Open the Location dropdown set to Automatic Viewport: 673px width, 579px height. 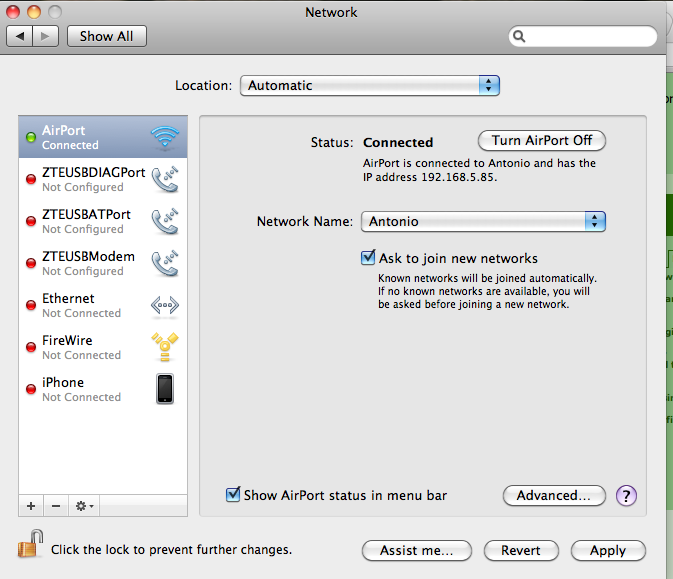(370, 85)
